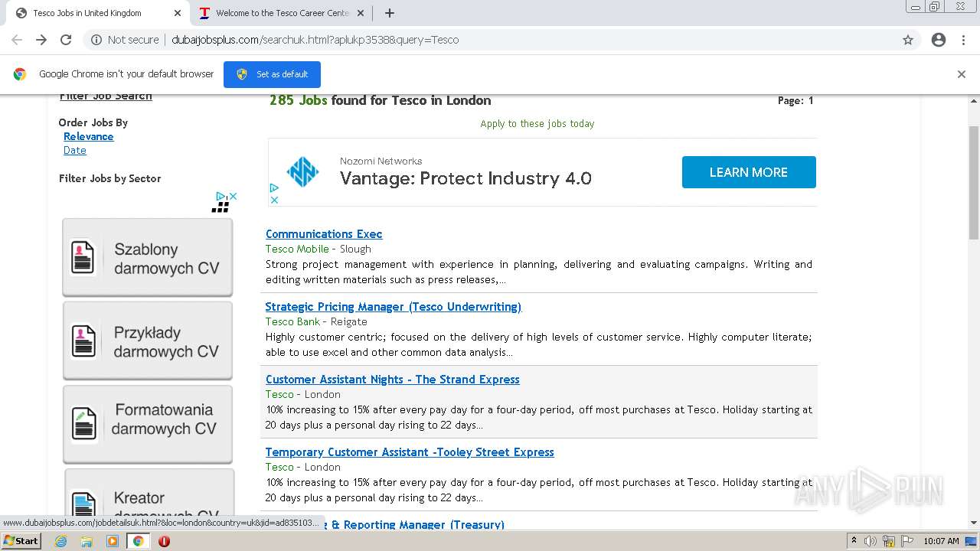Open the volume control in system tray

tap(871, 541)
